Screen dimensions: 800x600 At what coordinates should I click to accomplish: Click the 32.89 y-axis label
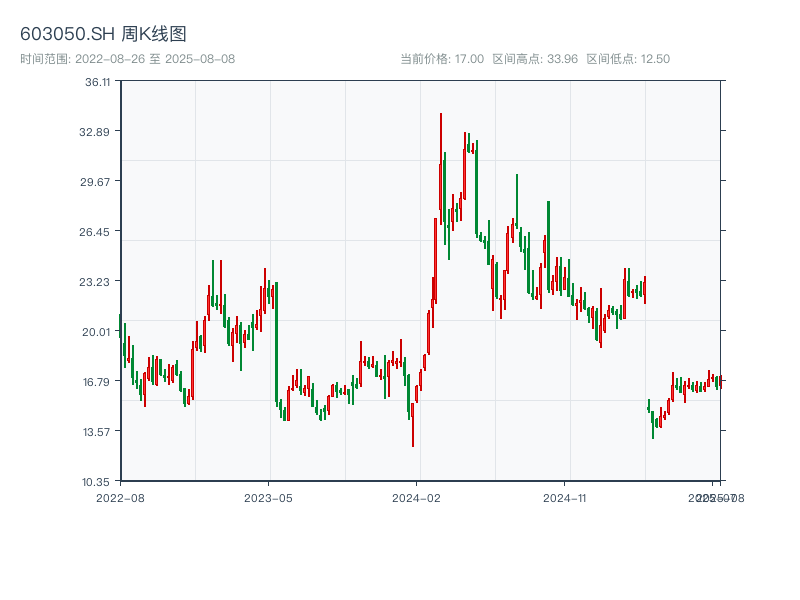click(97, 132)
